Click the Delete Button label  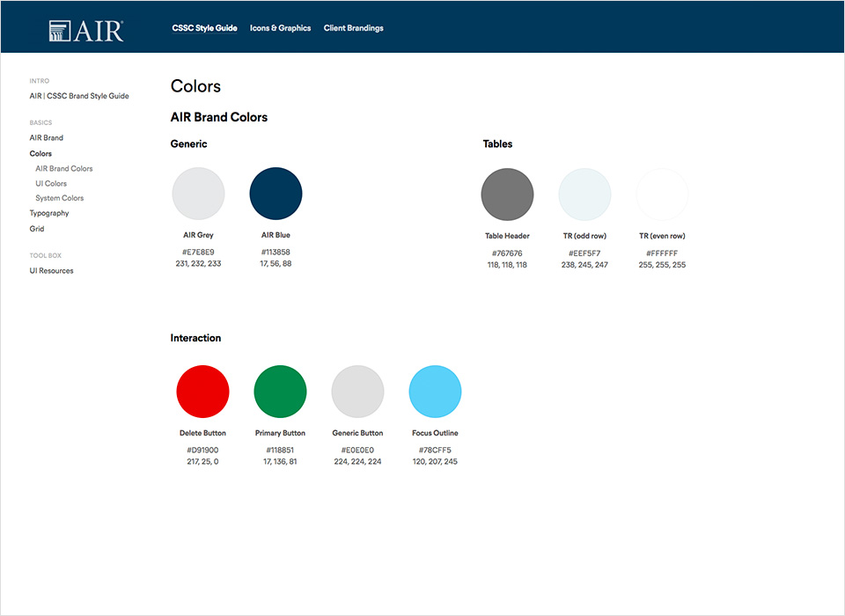point(202,433)
